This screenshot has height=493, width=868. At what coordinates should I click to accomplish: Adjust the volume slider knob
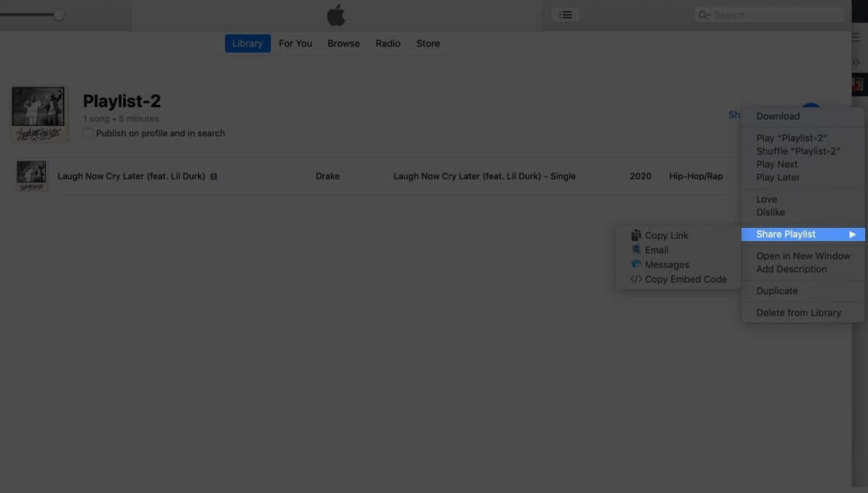59,15
